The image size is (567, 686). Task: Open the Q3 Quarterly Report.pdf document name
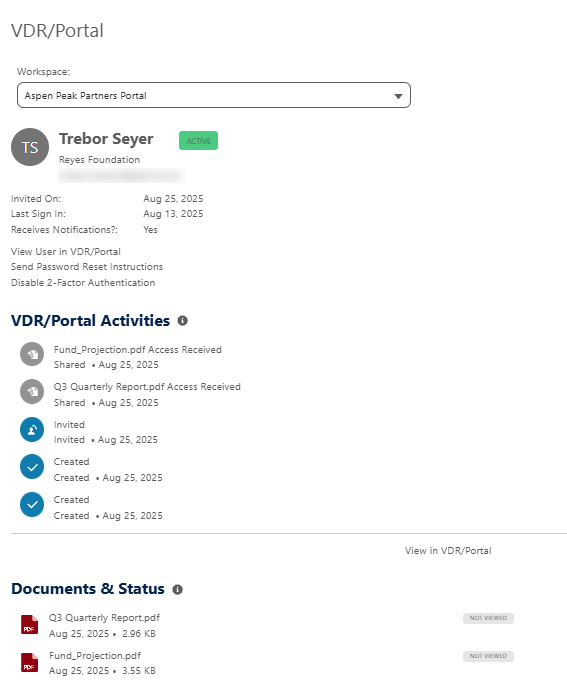pos(104,618)
